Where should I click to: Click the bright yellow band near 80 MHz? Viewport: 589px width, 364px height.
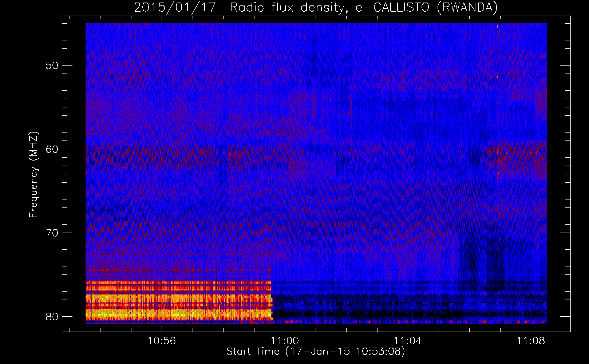coord(178,313)
